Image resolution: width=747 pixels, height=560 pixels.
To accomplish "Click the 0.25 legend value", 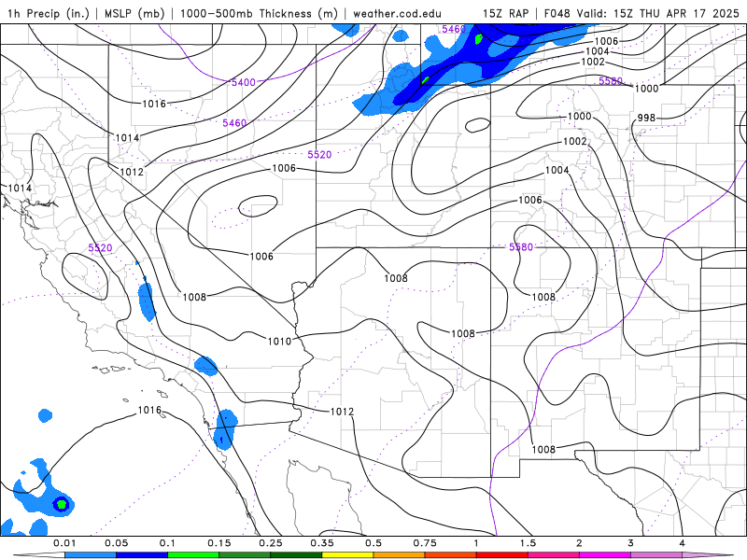I will [x=271, y=543].
